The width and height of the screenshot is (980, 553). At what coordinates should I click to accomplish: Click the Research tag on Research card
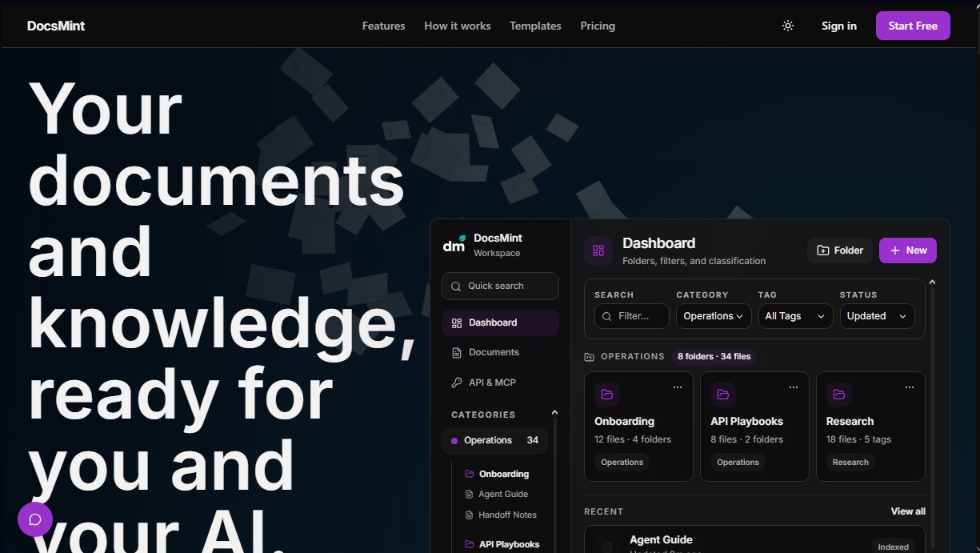[850, 463]
